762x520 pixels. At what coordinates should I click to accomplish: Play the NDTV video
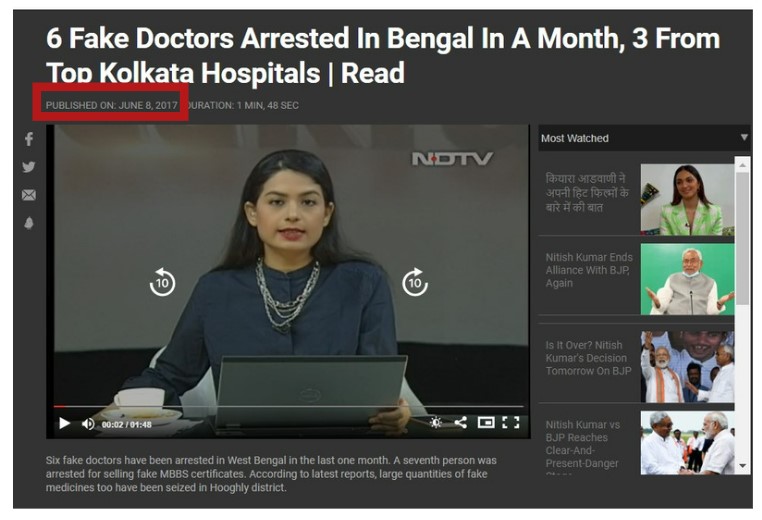pyautogui.click(x=64, y=423)
